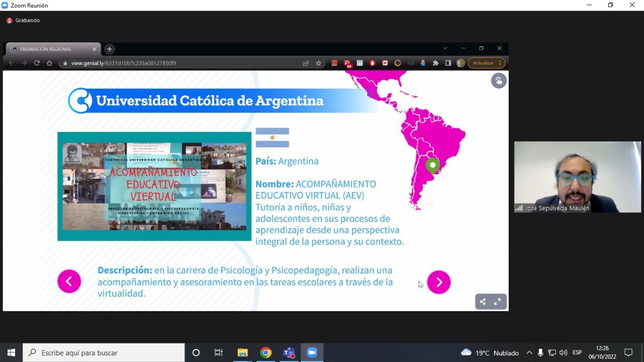Reload the page in Chrome
The image size is (644, 362).
[37, 63]
